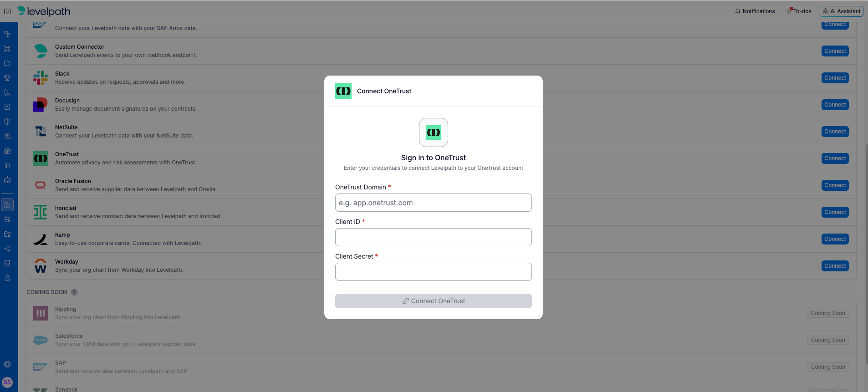This screenshot has height=392, width=868.
Task: Focus the Client Secret input field
Action: click(x=434, y=272)
